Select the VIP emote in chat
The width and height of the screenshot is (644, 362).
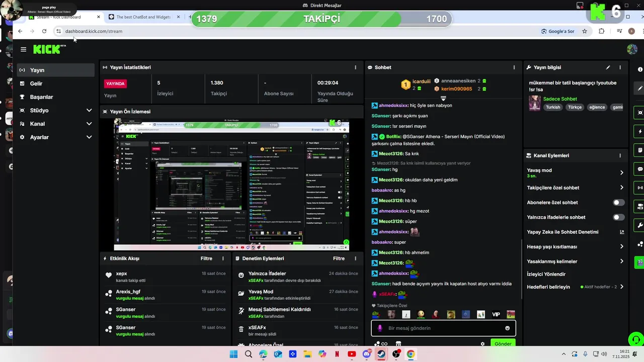(496, 315)
